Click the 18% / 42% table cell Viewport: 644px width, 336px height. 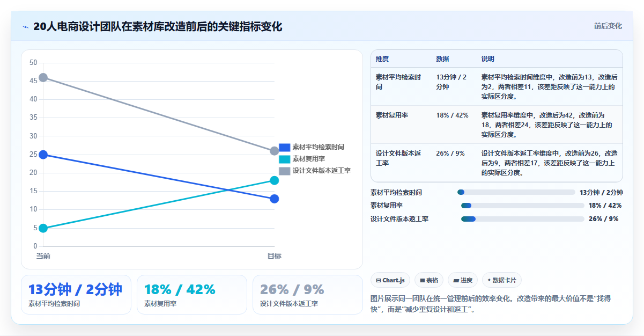click(452, 115)
